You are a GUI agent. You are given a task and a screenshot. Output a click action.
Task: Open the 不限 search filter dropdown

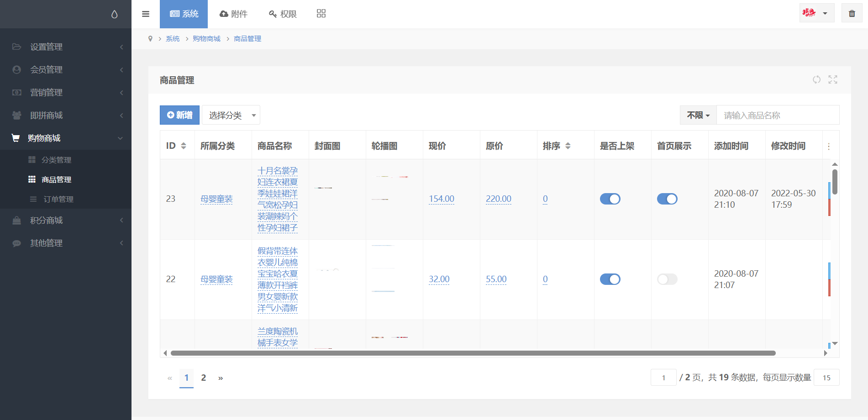click(698, 115)
